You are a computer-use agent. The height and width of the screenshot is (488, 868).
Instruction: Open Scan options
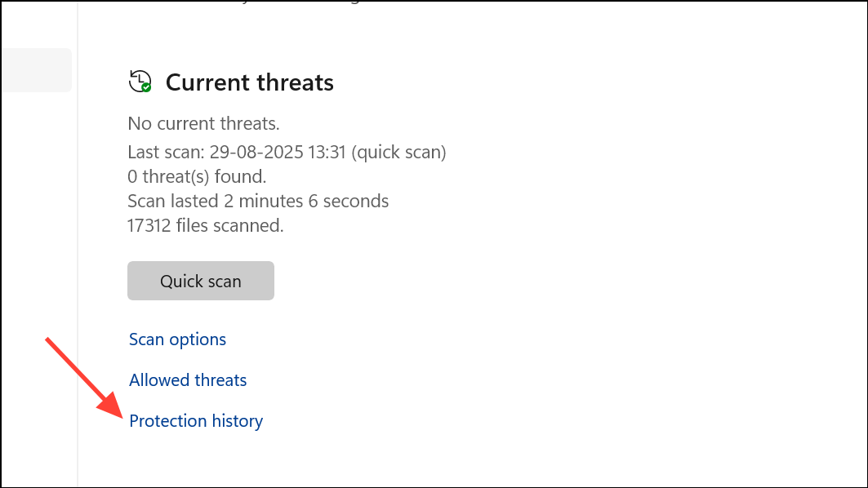pyautogui.click(x=177, y=339)
